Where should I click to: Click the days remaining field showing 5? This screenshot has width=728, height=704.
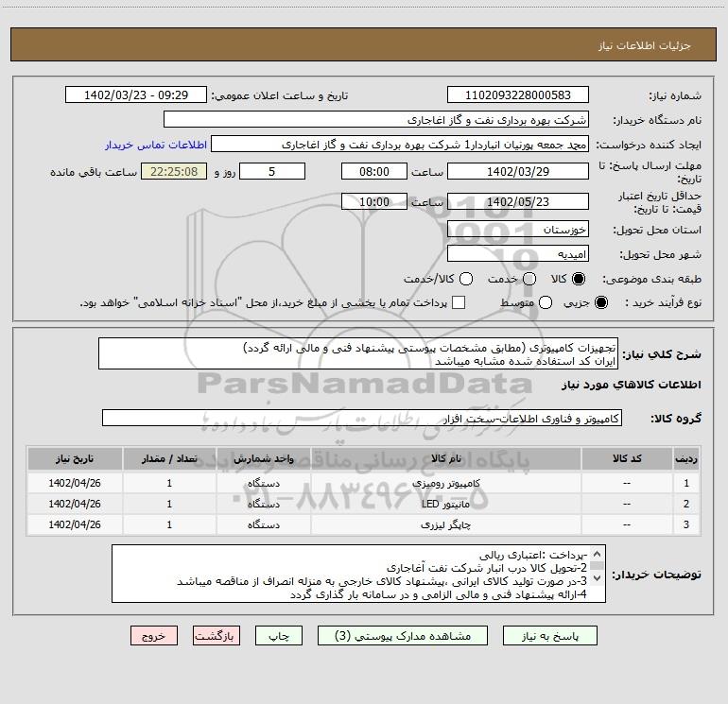click(x=272, y=171)
